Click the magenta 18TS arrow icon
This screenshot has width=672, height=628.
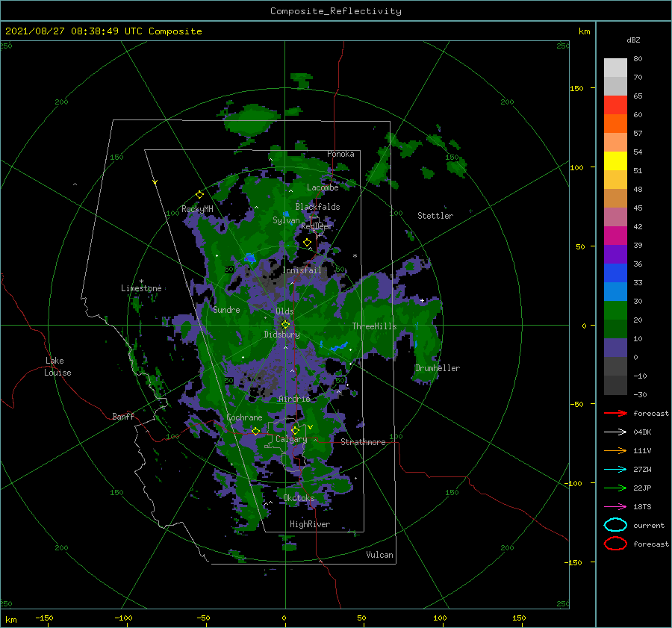[x=615, y=507]
